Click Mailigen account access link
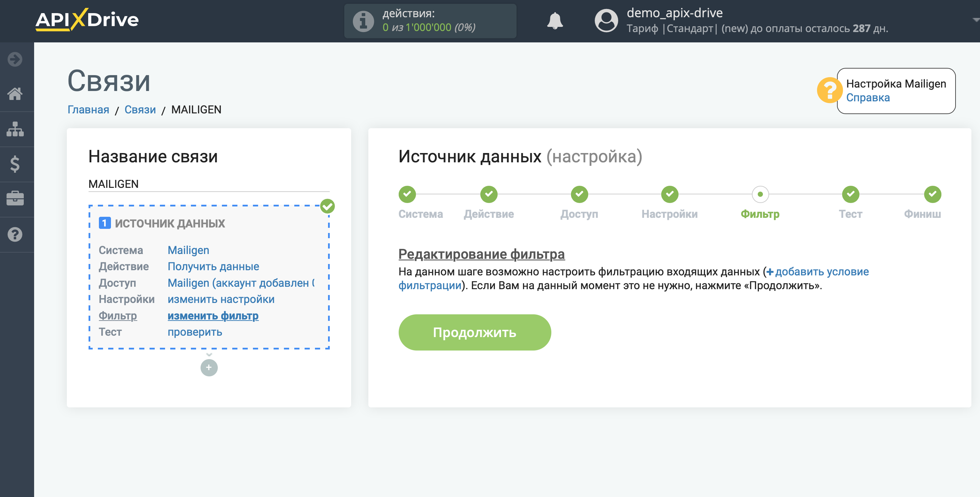The height and width of the screenshot is (497, 980). click(241, 283)
